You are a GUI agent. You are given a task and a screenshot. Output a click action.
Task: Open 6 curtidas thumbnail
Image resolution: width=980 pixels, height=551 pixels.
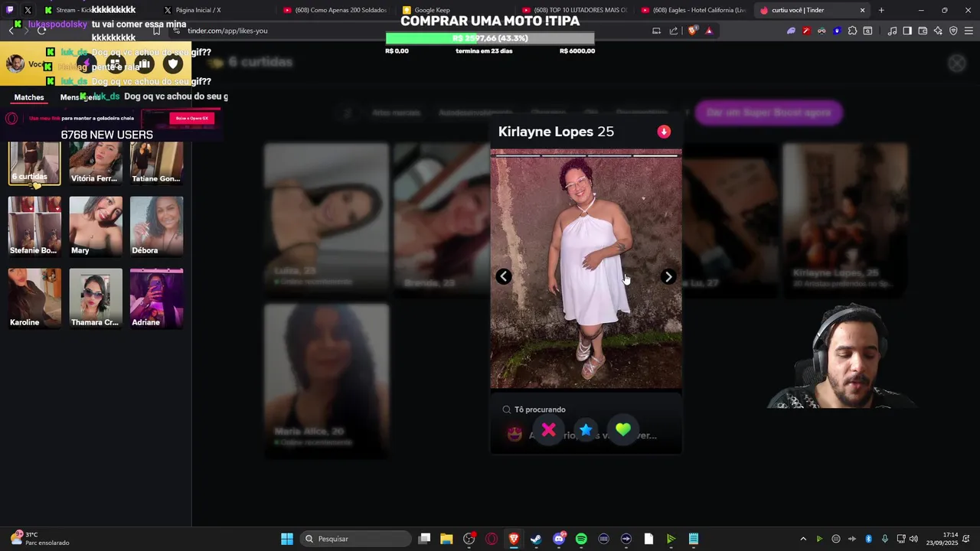pos(34,163)
